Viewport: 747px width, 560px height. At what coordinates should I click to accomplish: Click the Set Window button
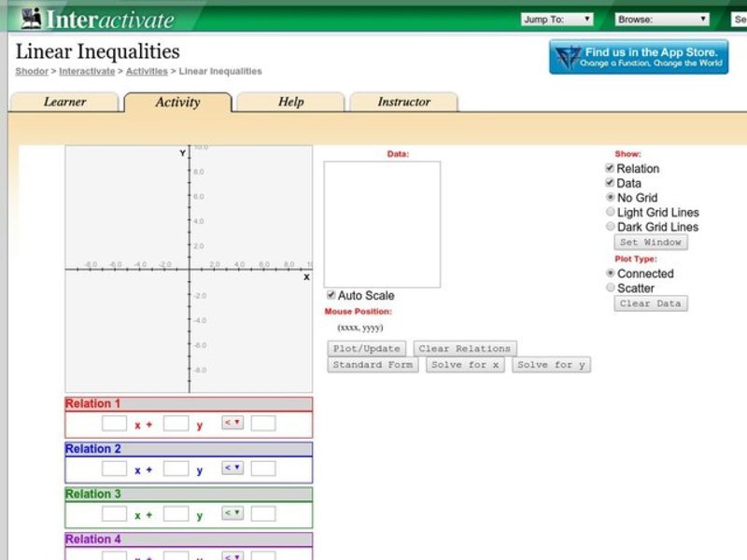tap(651, 242)
